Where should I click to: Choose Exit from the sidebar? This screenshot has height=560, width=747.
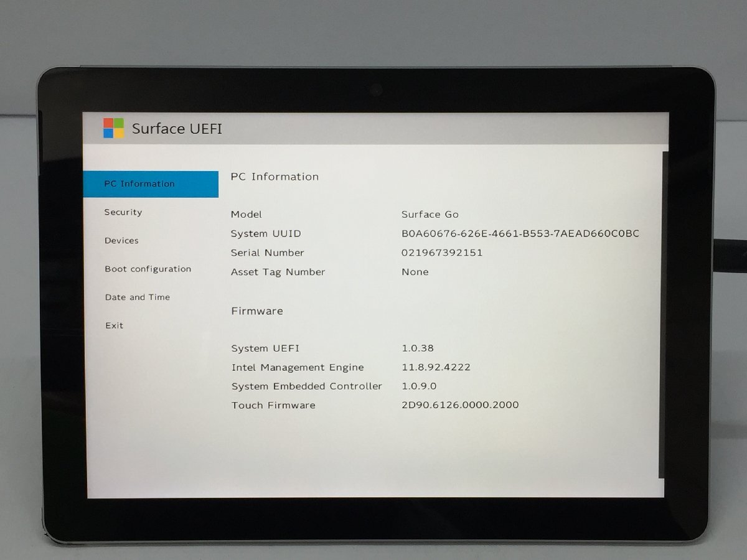(x=114, y=325)
